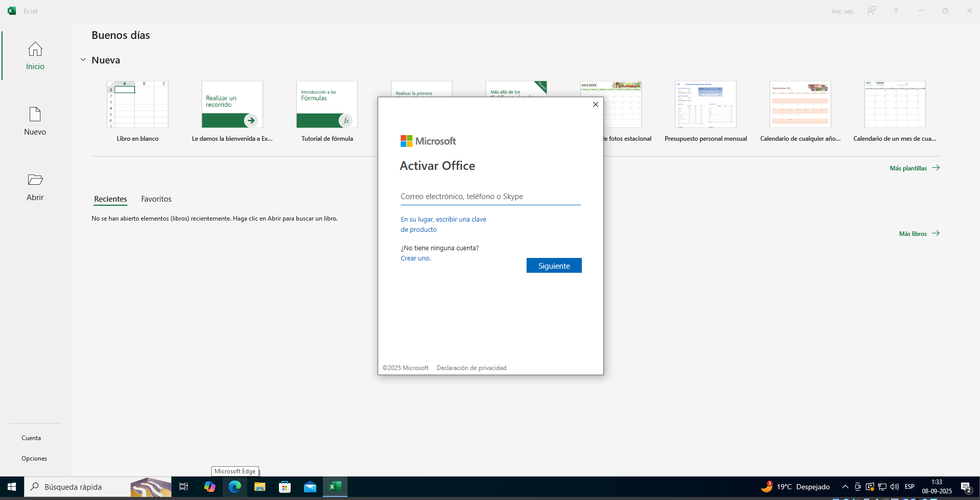The width and height of the screenshot is (980, 500).
Task: Open the Inicio home sidebar item
Action: click(x=35, y=56)
